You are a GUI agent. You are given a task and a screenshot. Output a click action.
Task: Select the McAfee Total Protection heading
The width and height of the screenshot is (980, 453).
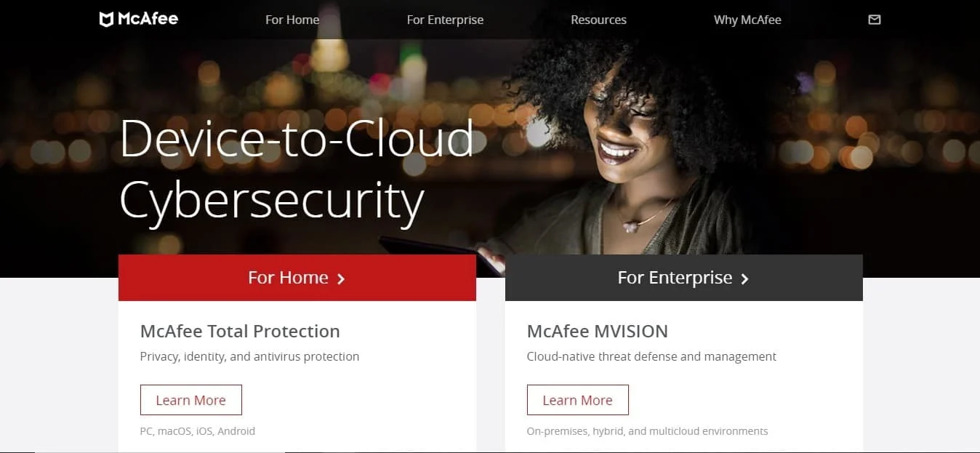click(x=240, y=331)
